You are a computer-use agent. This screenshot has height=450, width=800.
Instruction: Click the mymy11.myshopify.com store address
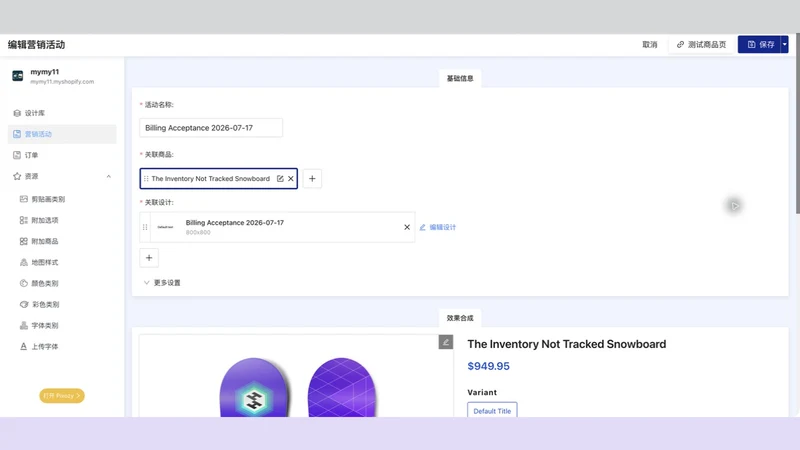pyautogui.click(x=62, y=82)
